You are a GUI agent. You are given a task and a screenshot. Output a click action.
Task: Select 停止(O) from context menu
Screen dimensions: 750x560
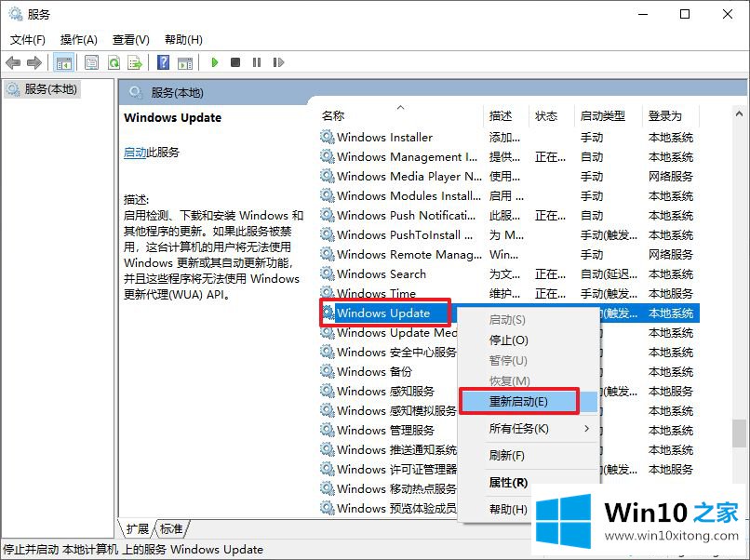(x=508, y=340)
